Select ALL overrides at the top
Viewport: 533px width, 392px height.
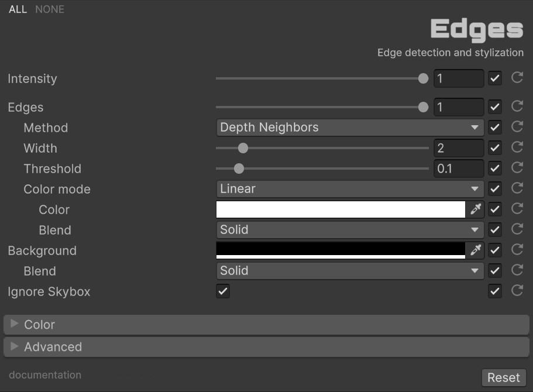coord(18,9)
